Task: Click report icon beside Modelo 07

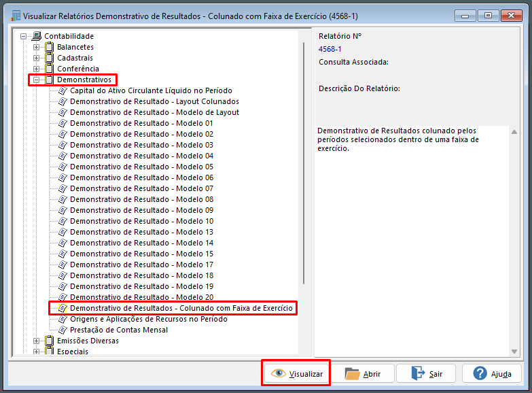Action: coord(63,188)
